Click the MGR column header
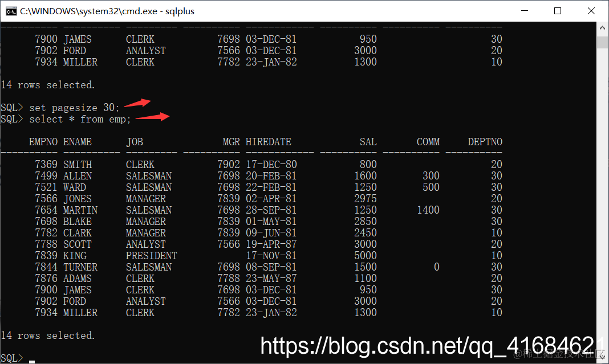Image resolution: width=609 pixels, height=364 pixels. tap(231, 142)
